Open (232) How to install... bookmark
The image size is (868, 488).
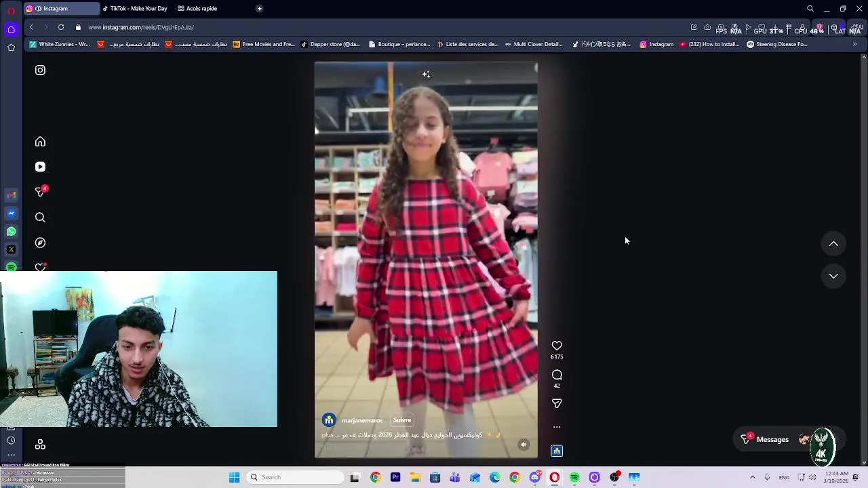(709, 44)
